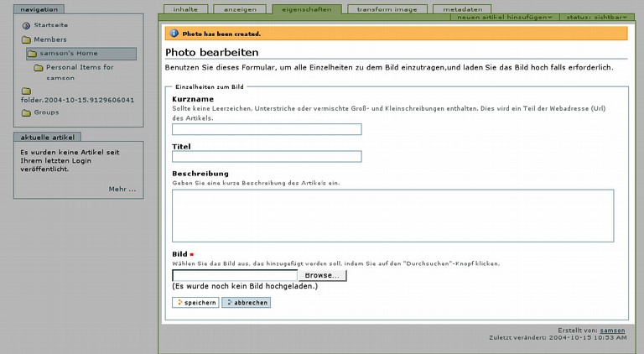The image size is (644, 354).
Task: Follow the Mehr... link
Action: click(122, 189)
